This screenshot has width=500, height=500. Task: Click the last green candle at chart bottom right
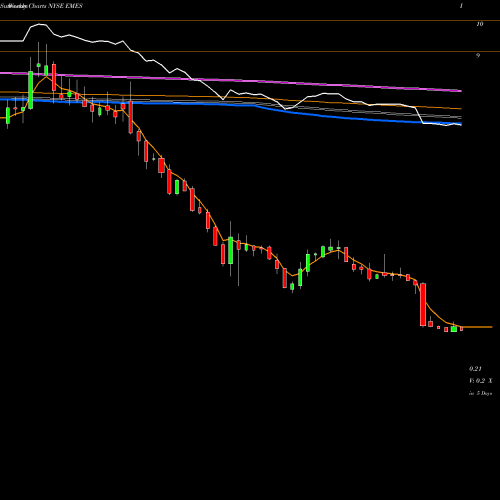454,329
